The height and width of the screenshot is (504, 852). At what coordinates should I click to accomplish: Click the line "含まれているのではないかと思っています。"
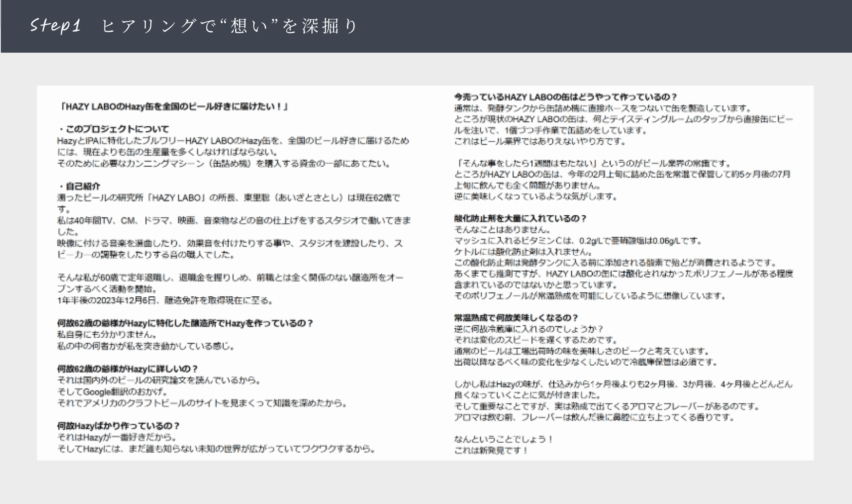536,285
